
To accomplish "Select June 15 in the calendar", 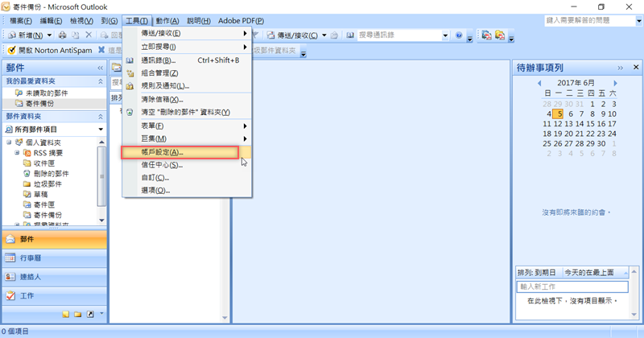I will 590,124.
